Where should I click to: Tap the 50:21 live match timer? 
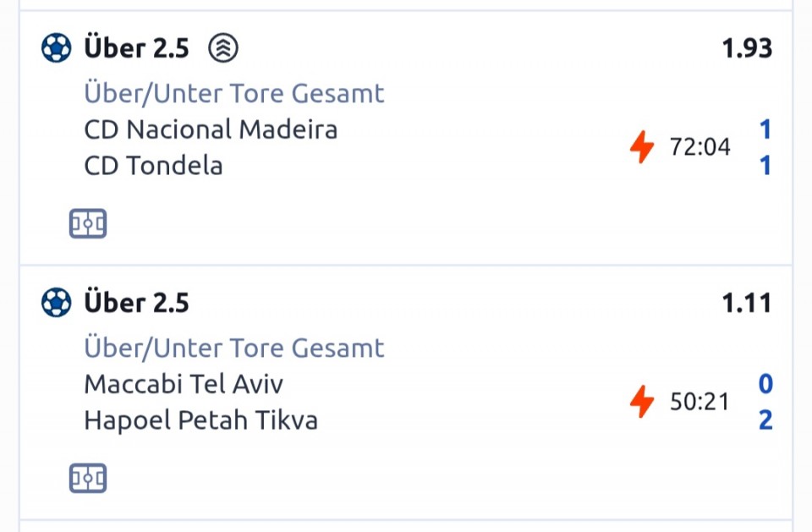tap(700, 402)
